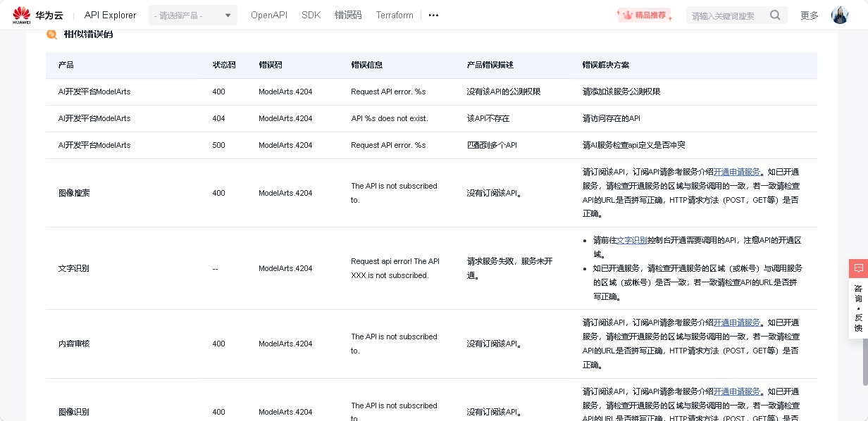Viewport: 868px width, 421px height.
Task: Click the 产品错误描述 column header
Action: [x=490, y=65]
